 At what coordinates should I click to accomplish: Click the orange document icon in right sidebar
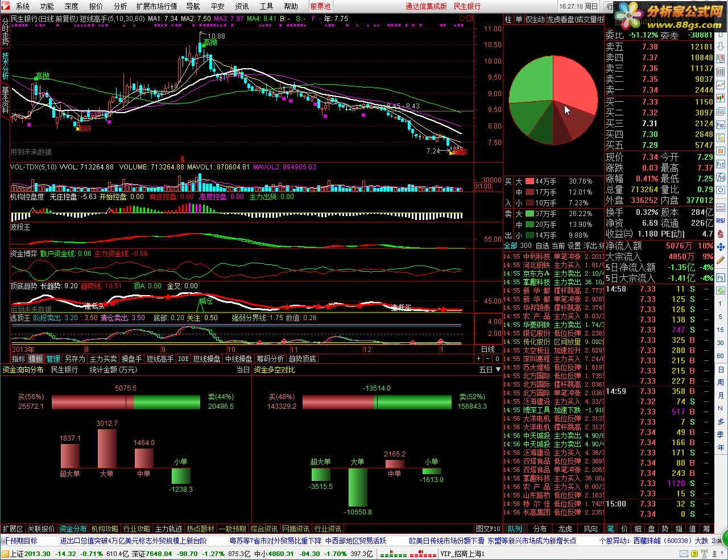click(721, 151)
